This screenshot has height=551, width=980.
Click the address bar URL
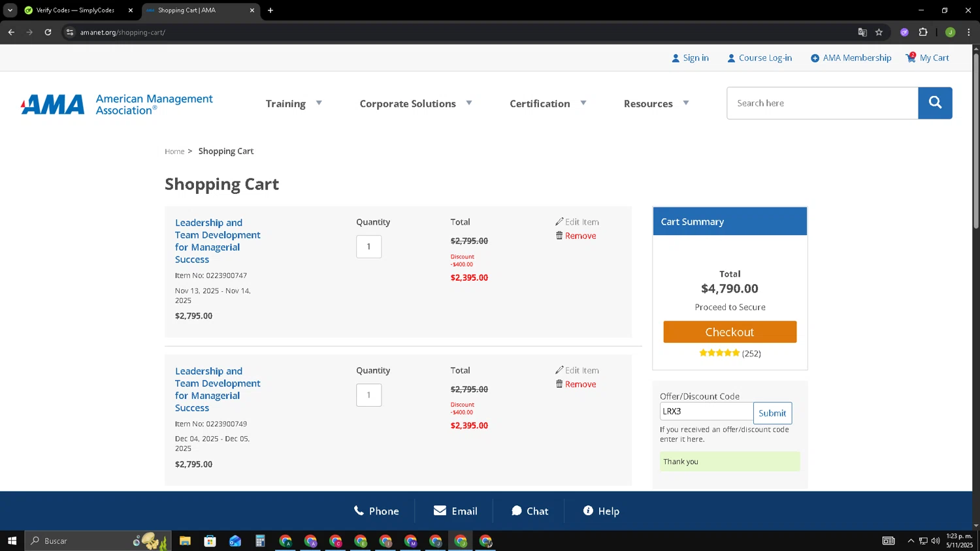(123, 32)
